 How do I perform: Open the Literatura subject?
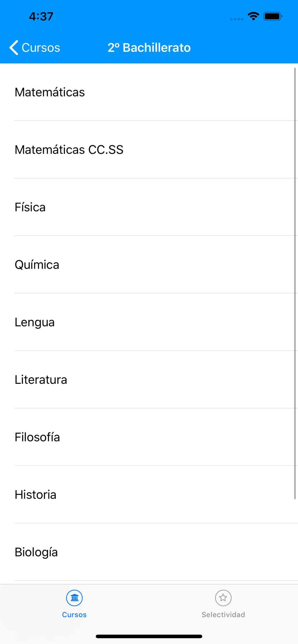[x=149, y=380]
